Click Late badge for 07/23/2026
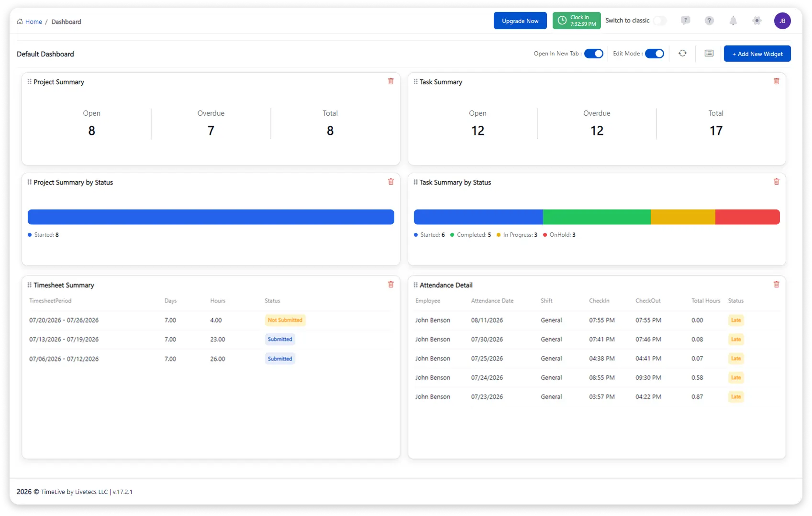The image size is (812, 516). click(x=736, y=396)
